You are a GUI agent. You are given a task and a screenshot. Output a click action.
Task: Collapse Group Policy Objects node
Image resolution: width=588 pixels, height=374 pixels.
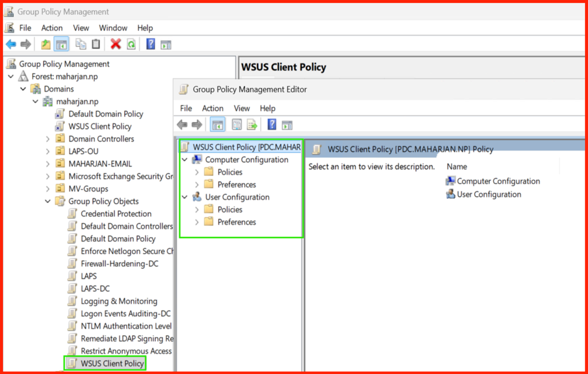point(48,201)
